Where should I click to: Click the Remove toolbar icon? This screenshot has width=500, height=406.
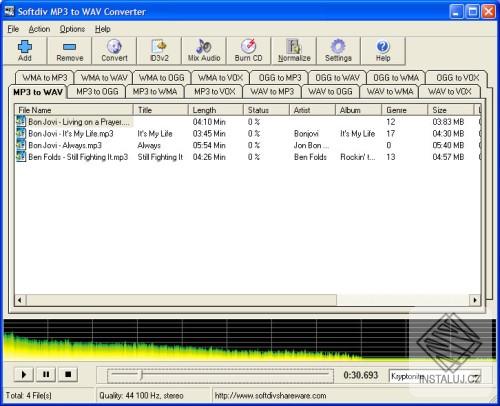point(69,50)
